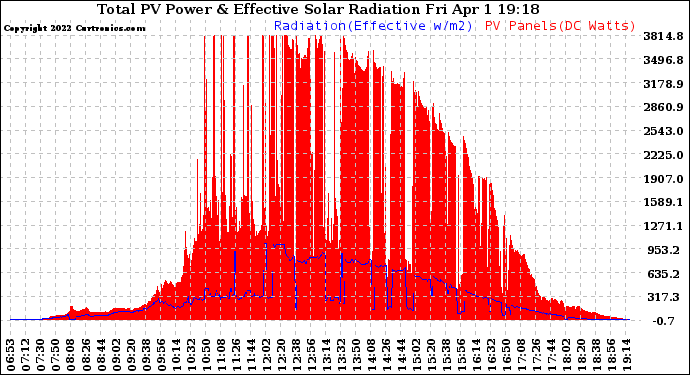Image resolution: width=690 pixels, height=375 pixels.
Task: Click the 953.2 y-axis value
Action: coord(663,250)
